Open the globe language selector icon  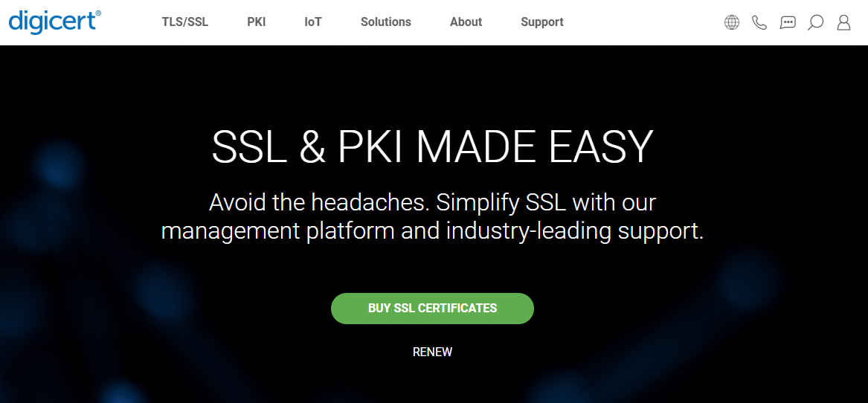click(732, 22)
